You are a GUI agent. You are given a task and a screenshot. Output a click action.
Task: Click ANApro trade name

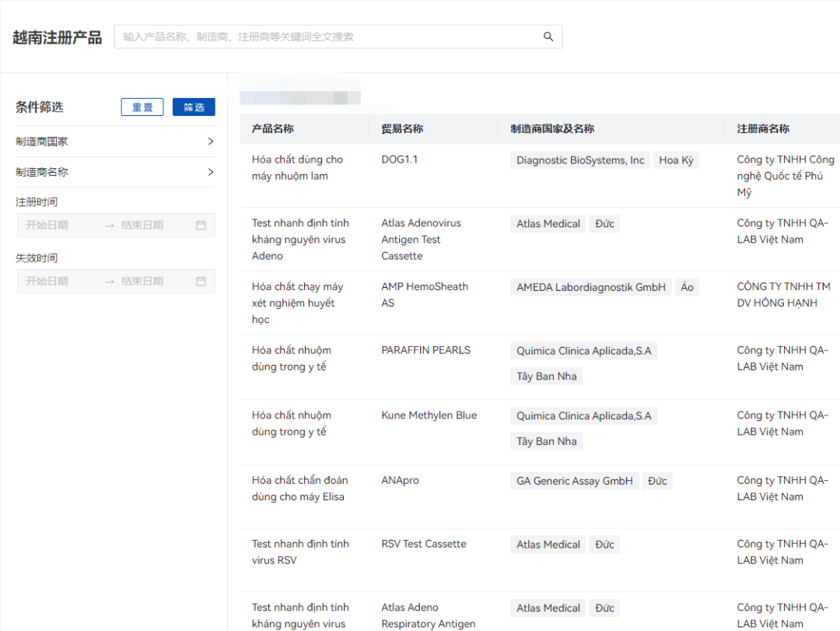[401, 480]
